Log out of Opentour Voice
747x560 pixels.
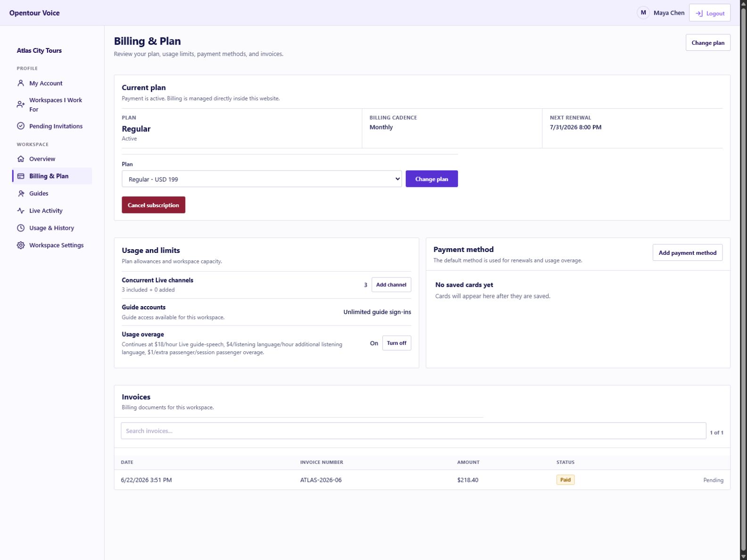tap(710, 13)
